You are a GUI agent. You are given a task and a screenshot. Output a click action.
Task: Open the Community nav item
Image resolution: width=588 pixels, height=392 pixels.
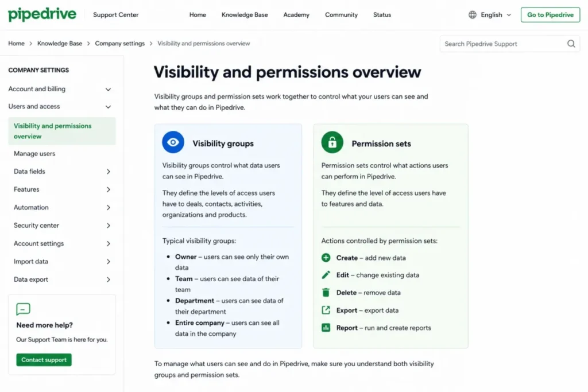341,14
